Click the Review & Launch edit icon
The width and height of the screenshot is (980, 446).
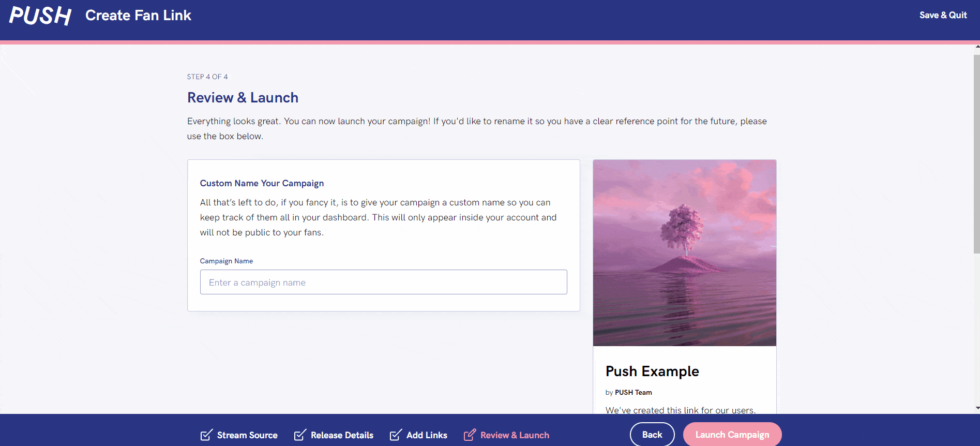pos(470,435)
